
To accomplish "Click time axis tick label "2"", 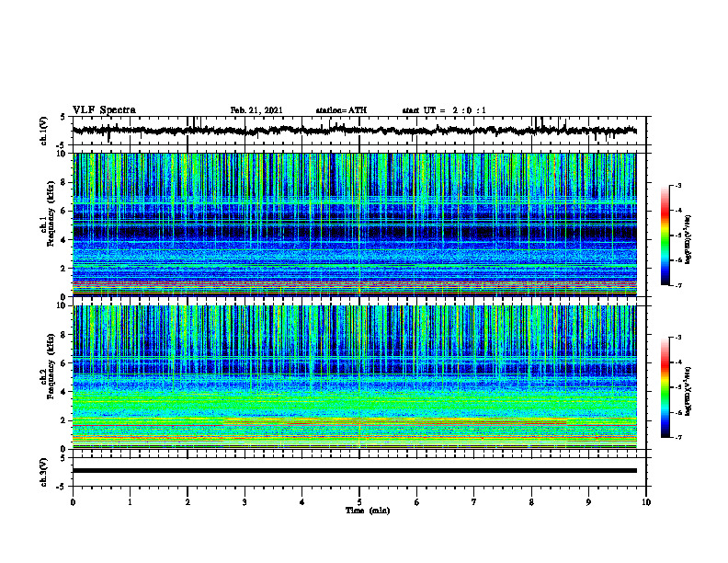I will click(x=188, y=502).
